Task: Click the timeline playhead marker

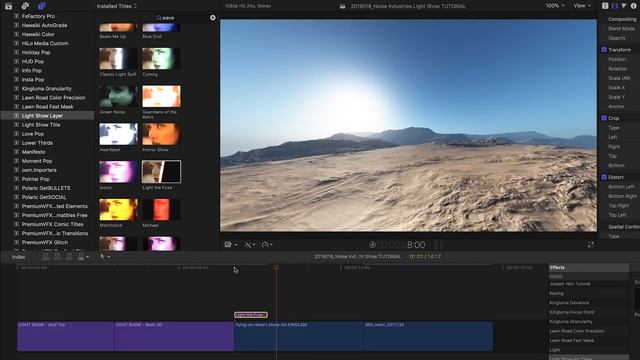Action: 276,267
